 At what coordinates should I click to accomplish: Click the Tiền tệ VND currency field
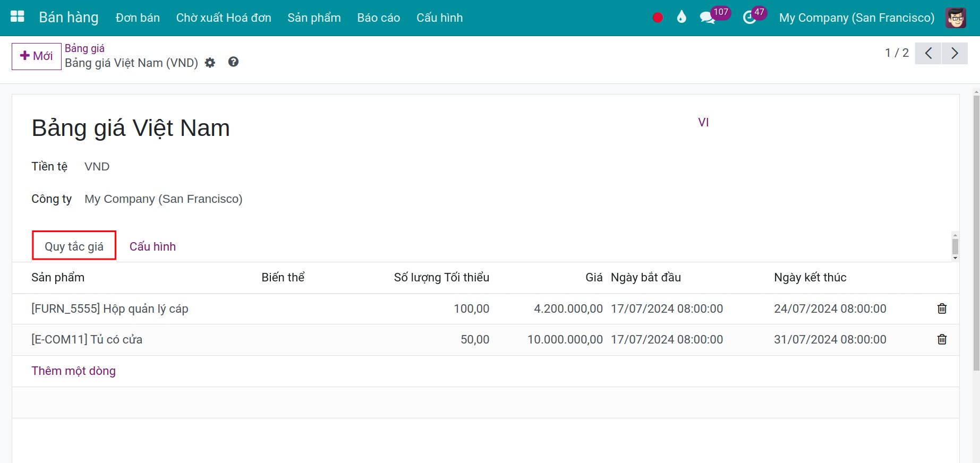click(97, 167)
